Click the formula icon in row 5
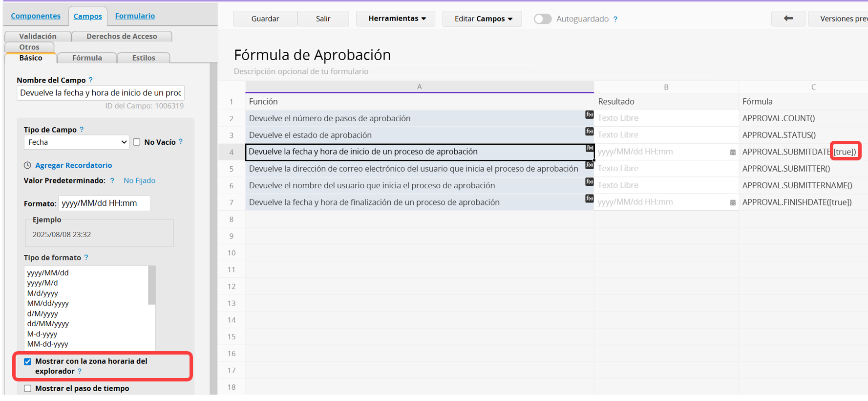This screenshot has height=401, width=868. (x=590, y=165)
